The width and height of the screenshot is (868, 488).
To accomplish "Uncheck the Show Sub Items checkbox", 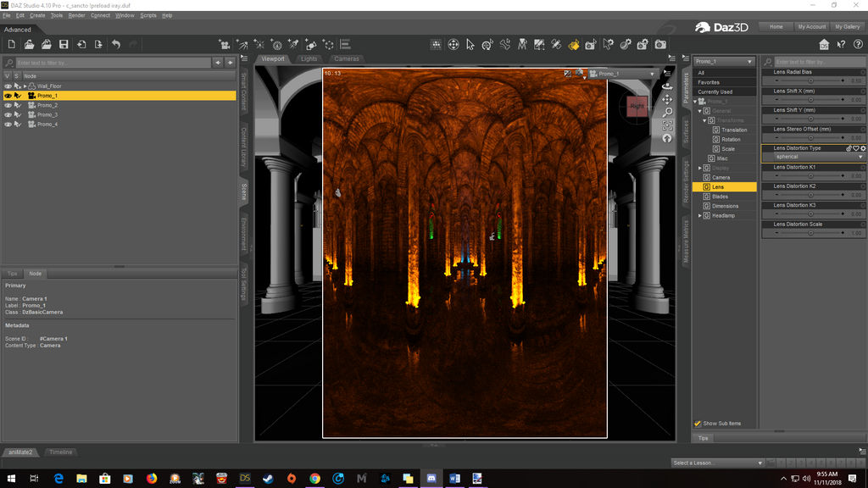I will point(698,424).
